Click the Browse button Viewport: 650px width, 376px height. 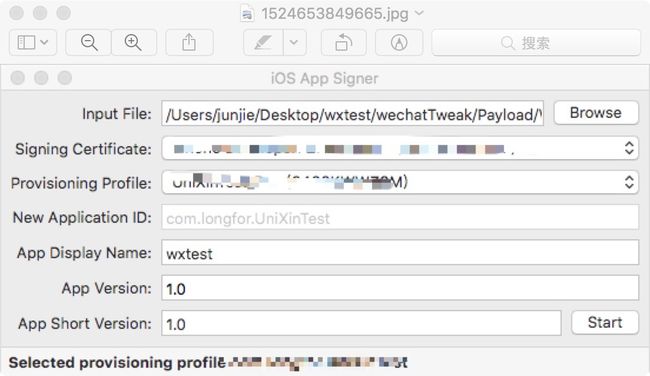(x=596, y=113)
